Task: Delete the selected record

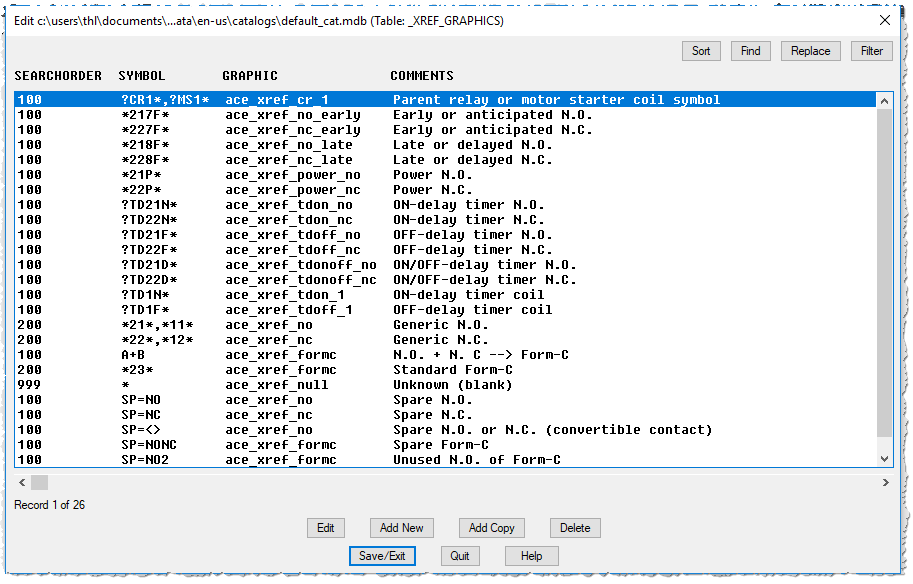Action: (x=575, y=528)
